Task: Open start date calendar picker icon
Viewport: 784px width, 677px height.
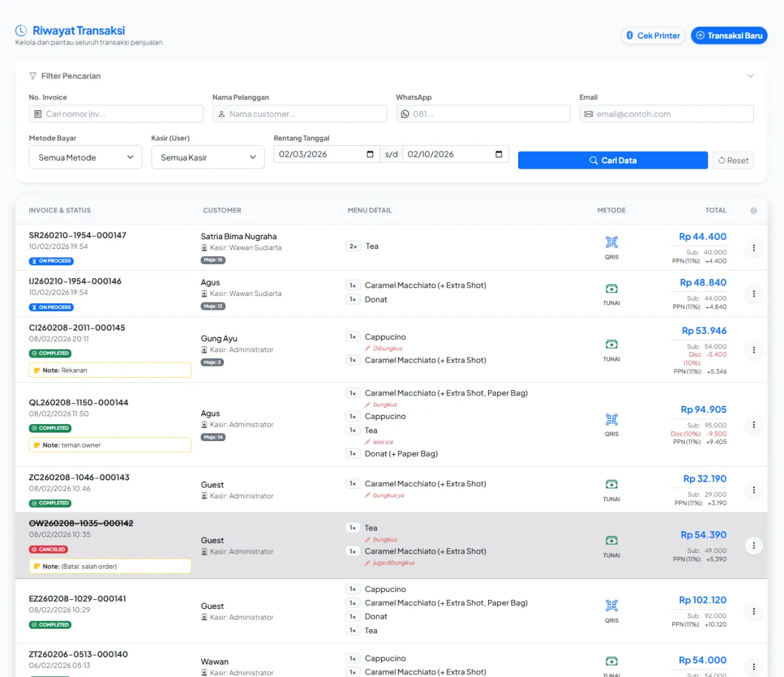Action: pos(370,154)
